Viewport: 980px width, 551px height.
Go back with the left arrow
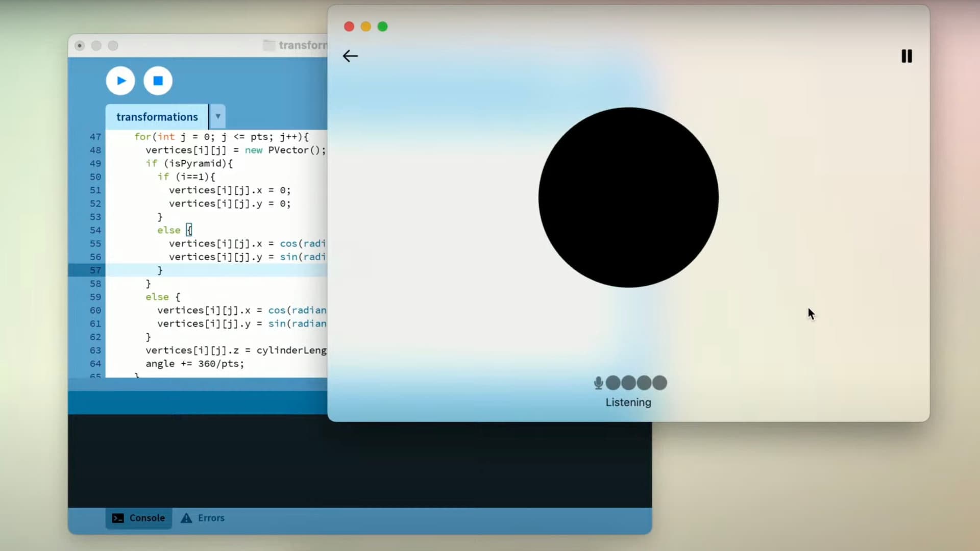(x=350, y=56)
